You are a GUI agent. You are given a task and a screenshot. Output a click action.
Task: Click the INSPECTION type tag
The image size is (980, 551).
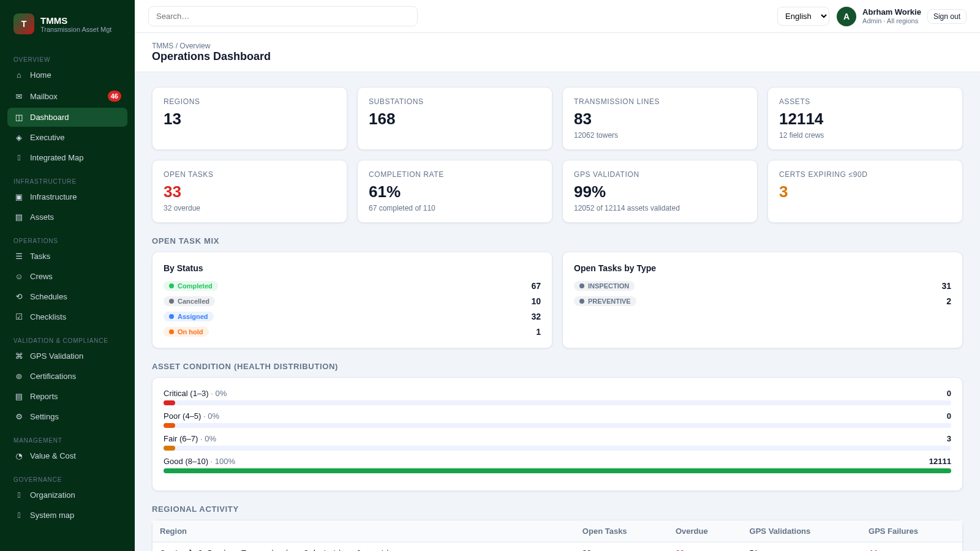604,286
